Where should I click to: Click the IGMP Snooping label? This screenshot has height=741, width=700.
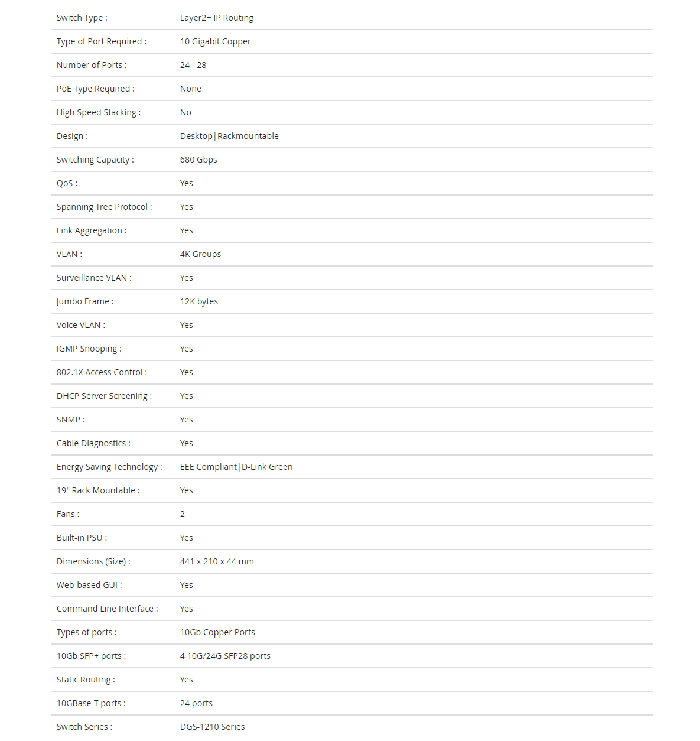pyautogui.click(x=89, y=349)
